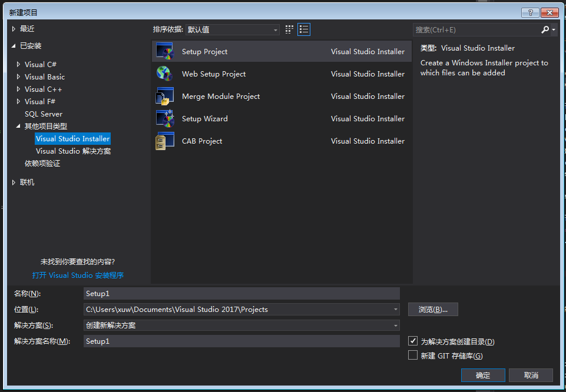Click Visual Studio Installer in CAB Project row

coord(368,141)
